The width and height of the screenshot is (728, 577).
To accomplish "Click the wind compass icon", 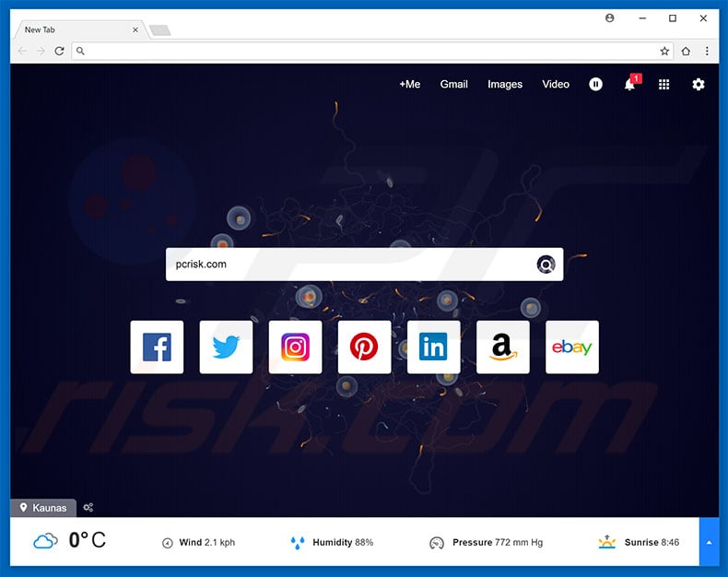I will click(168, 543).
